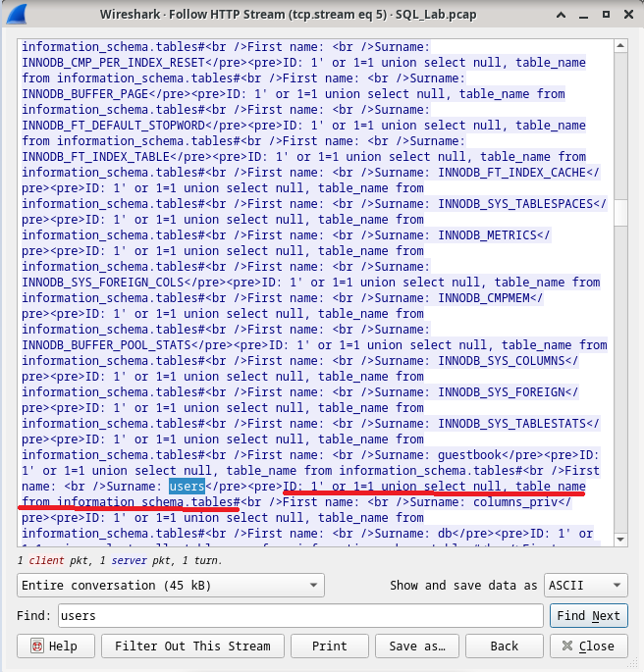Image resolution: width=644 pixels, height=672 pixels.
Task: Click the Save as… button
Action: coord(417,646)
